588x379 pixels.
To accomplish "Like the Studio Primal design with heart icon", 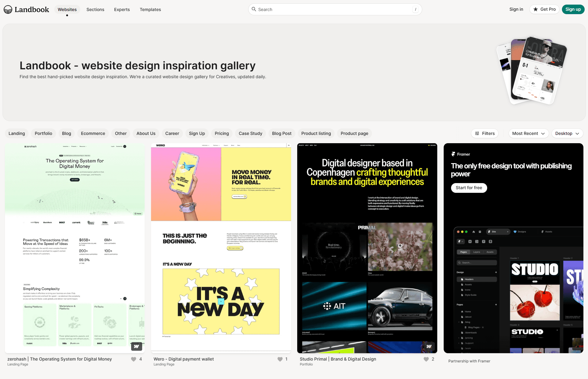I will click(426, 359).
